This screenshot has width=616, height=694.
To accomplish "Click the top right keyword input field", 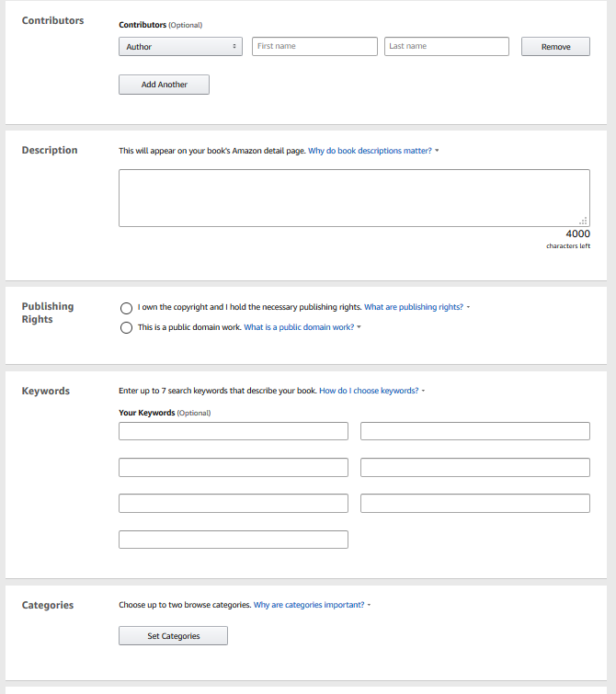I will tap(474, 431).
